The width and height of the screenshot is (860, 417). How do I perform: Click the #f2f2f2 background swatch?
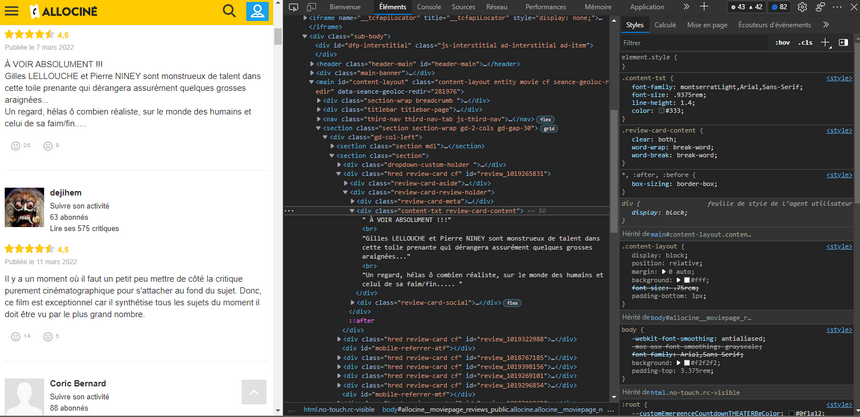point(686,363)
